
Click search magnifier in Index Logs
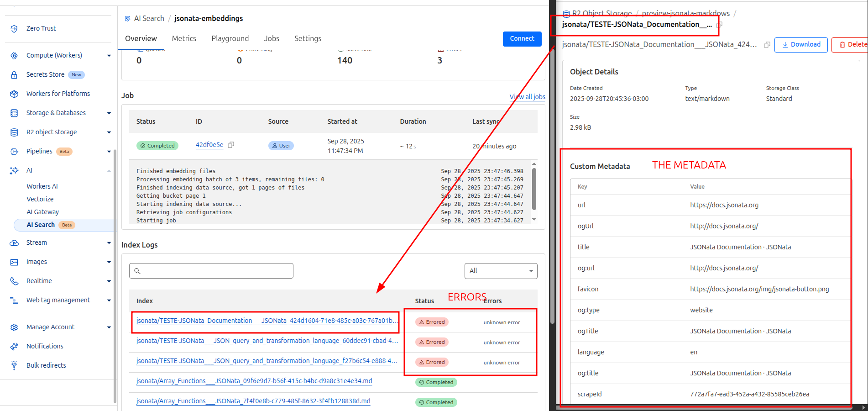tap(137, 271)
